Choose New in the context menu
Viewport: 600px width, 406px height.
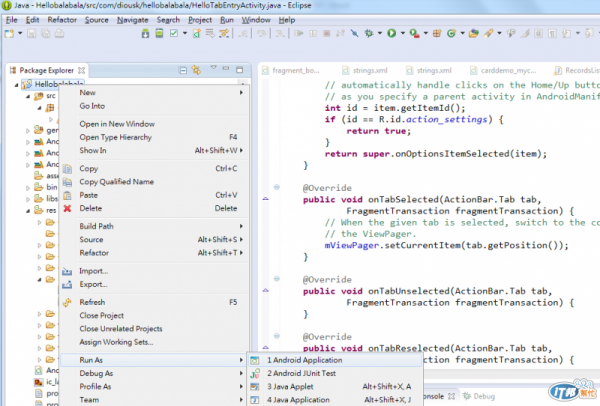155,93
